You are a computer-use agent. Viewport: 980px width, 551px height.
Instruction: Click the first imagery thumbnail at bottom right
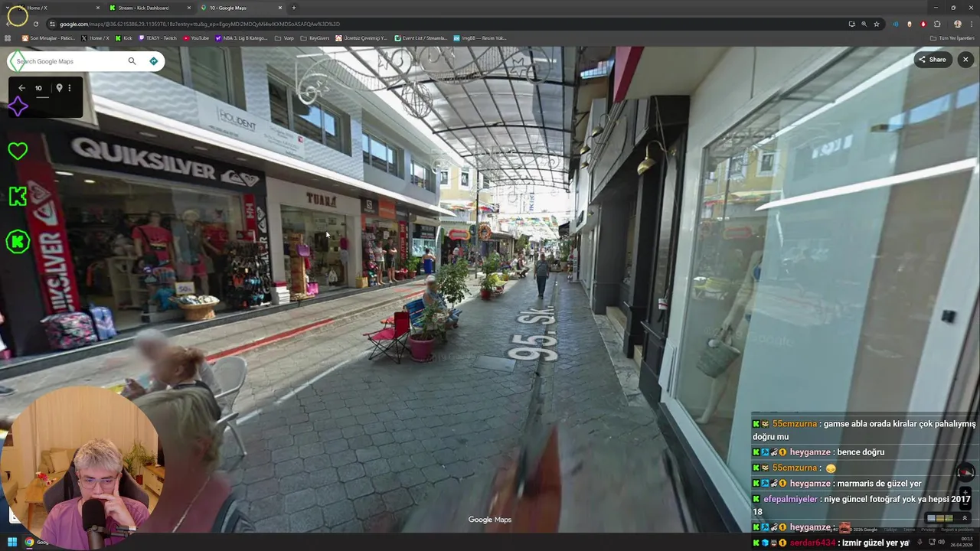click(932, 518)
